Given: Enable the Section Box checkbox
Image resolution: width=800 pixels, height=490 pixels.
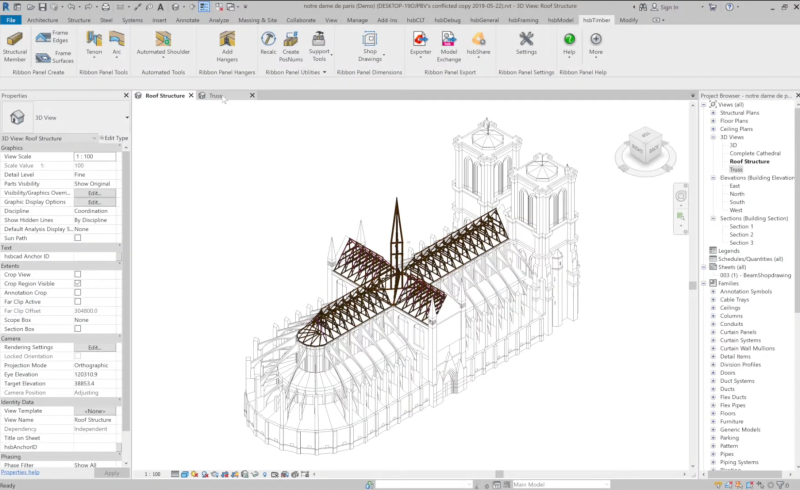Looking at the screenshot, I should [x=78, y=329].
